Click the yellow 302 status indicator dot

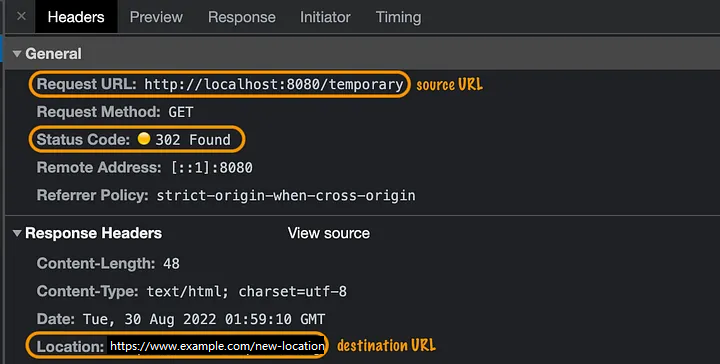tap(144, 139)
